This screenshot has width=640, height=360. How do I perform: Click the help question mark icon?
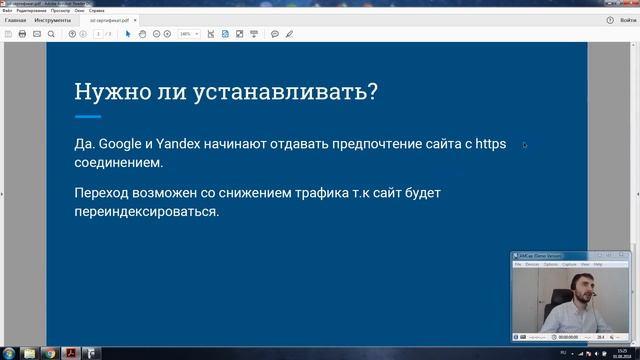(610, 20)
